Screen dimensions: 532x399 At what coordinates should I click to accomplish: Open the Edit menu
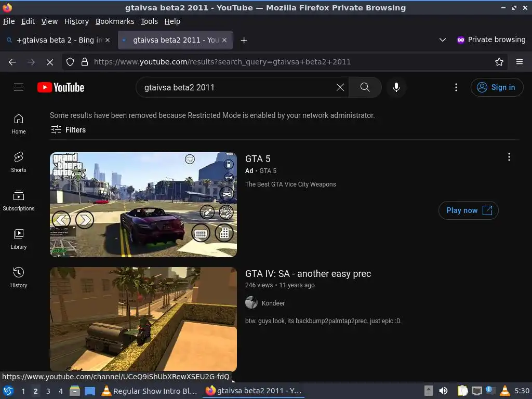click(28, 21)
